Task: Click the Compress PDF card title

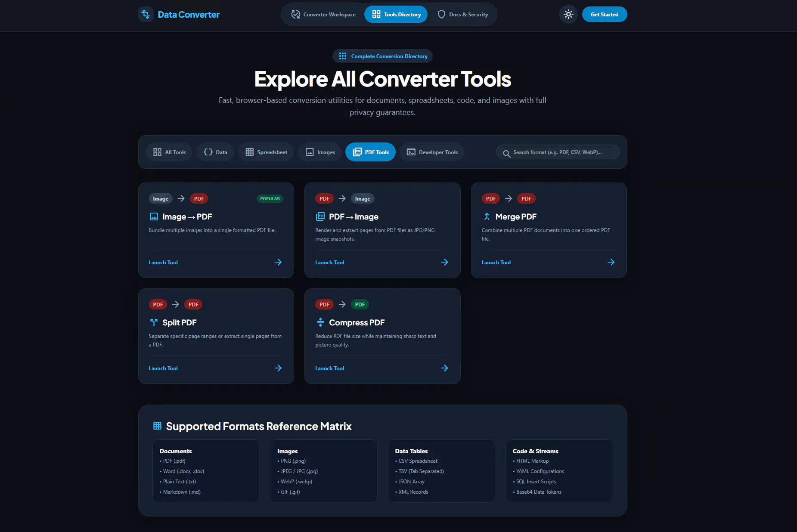Action: point(357,322)
